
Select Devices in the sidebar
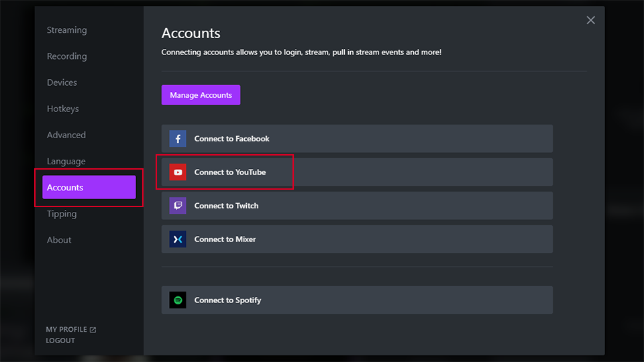click(62, 82)
